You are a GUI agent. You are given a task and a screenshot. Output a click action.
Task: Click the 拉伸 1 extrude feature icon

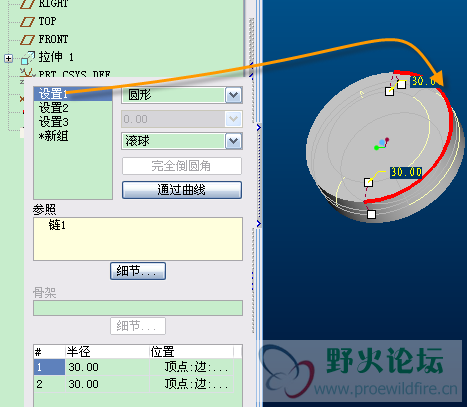coord(28,58)
